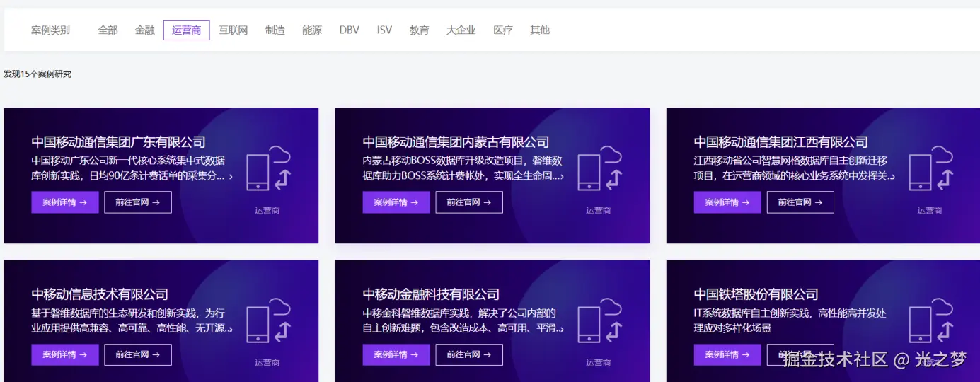Click 运营商 tag on 江西 card
Viewport: 980px width, 382px height.
click(930, 210)
